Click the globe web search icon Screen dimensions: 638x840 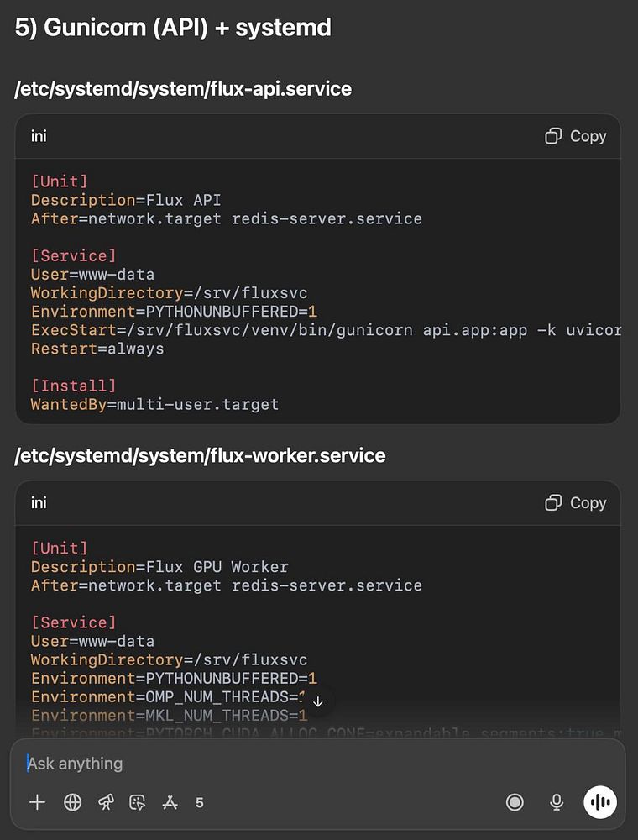pos(73,802)
